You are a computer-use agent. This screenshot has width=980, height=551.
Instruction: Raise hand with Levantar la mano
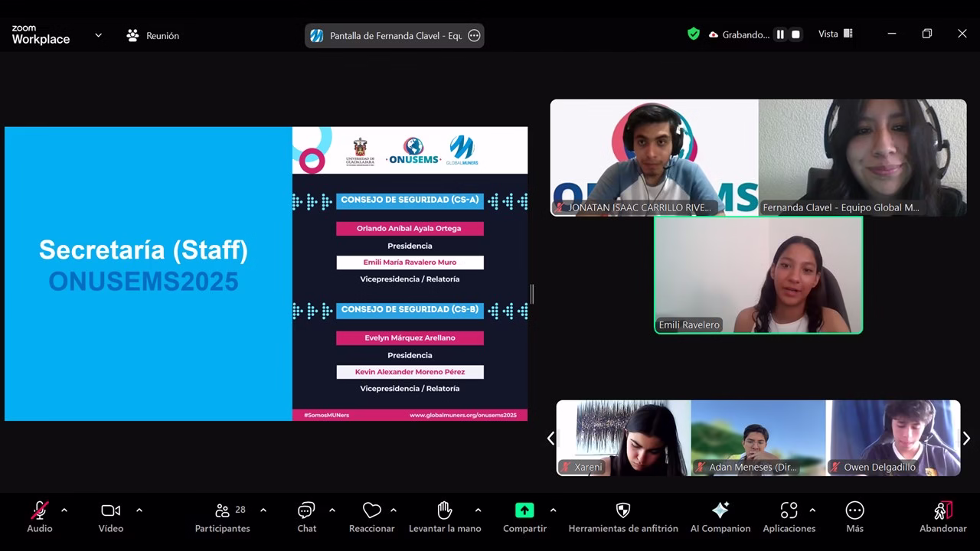pos(445,511)
